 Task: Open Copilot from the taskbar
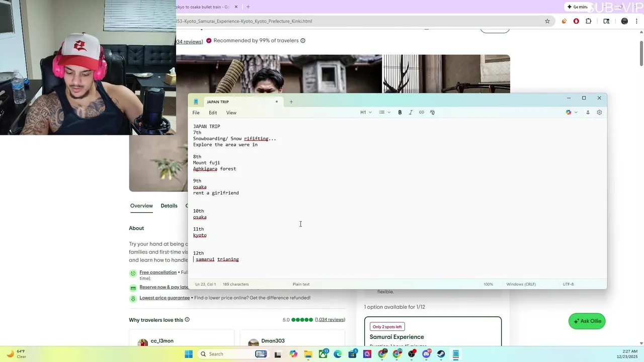(x=293, y=354)
